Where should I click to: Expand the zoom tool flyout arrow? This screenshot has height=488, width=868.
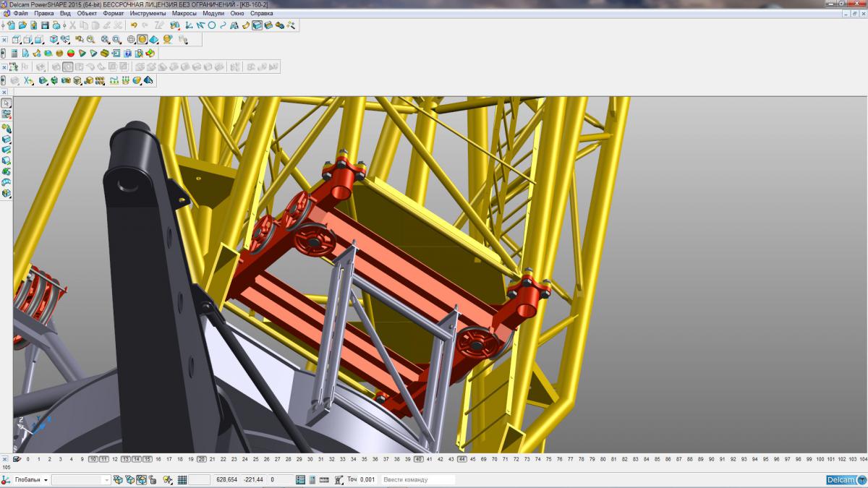[x=109, y=43]
